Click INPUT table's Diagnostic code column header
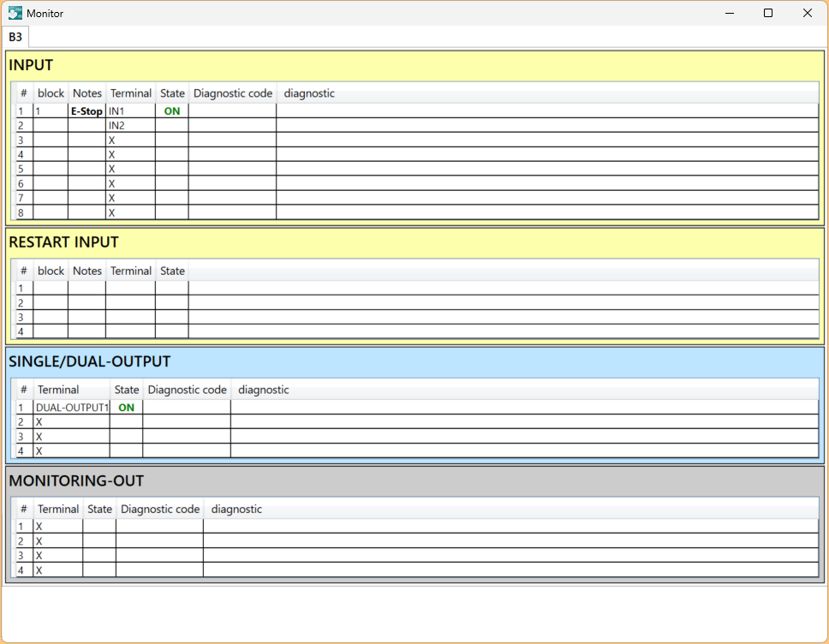This screenshot has width=829, height=644. [233, 93]
